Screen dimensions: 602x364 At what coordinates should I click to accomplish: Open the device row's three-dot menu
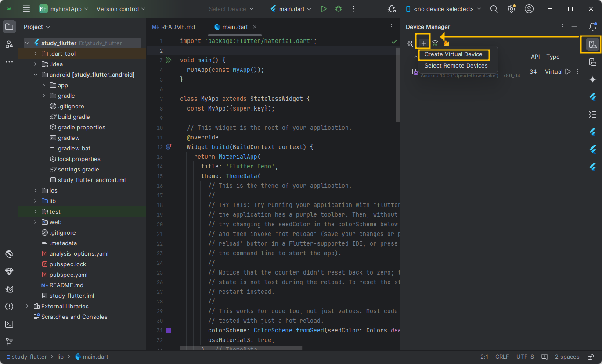pos(577,71)
